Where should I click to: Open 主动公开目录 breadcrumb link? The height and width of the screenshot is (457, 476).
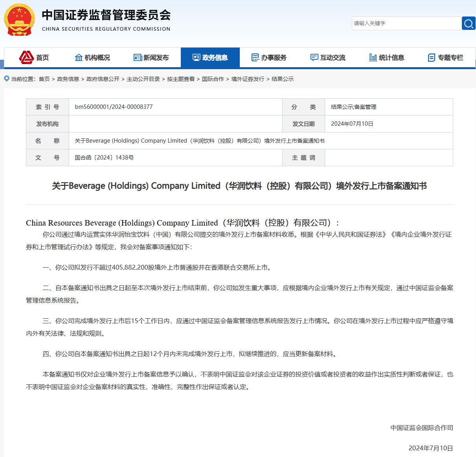(x=143, y=79)
